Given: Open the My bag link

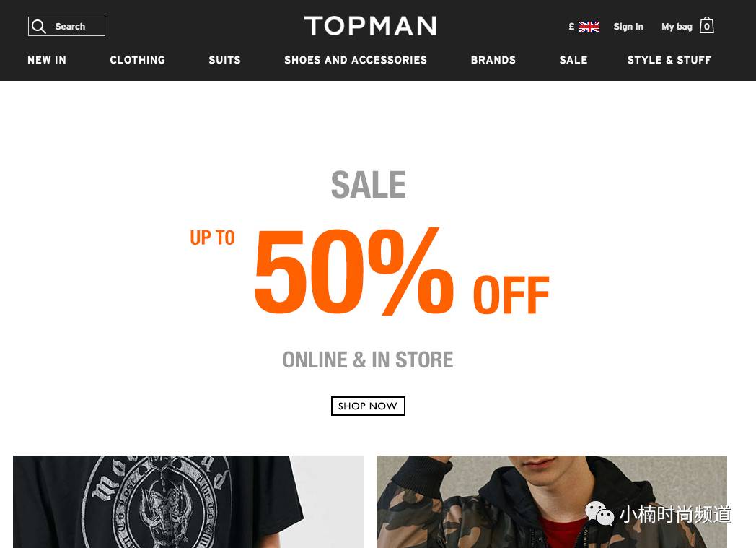Looking at the screenshot, I should point(677,27).
